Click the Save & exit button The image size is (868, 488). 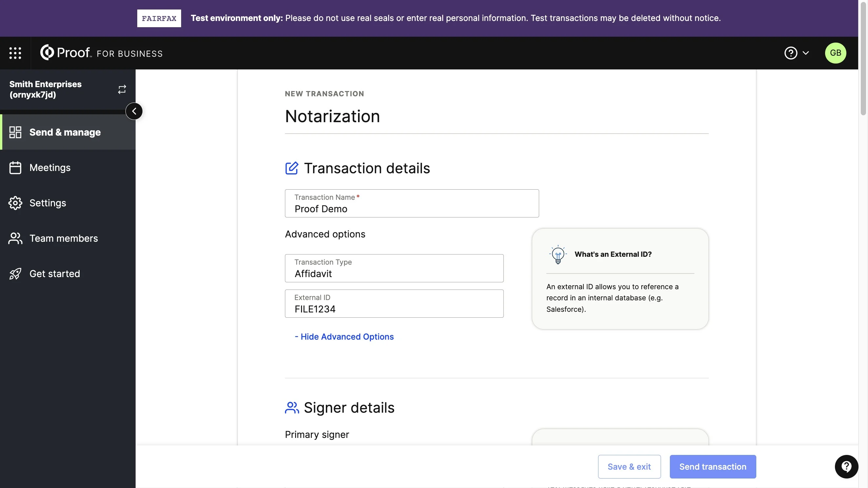pyautogui.click(x=629, y=466)
